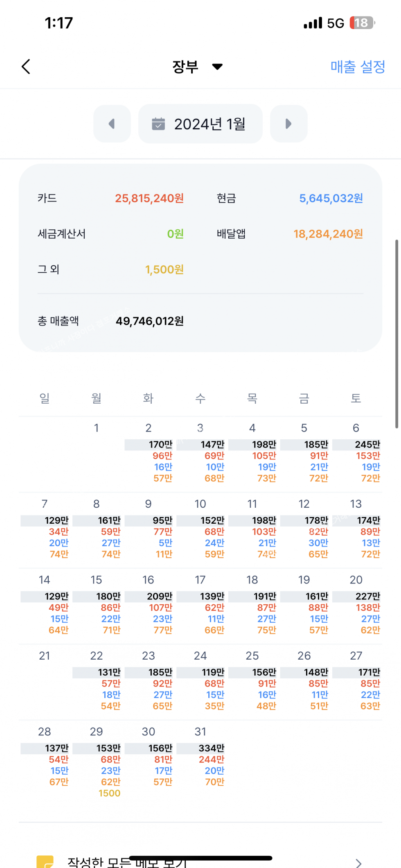This screenshot has height=868, width=401.
Task: Tap the cellular signal bars icon
Action: pos(313,23)
